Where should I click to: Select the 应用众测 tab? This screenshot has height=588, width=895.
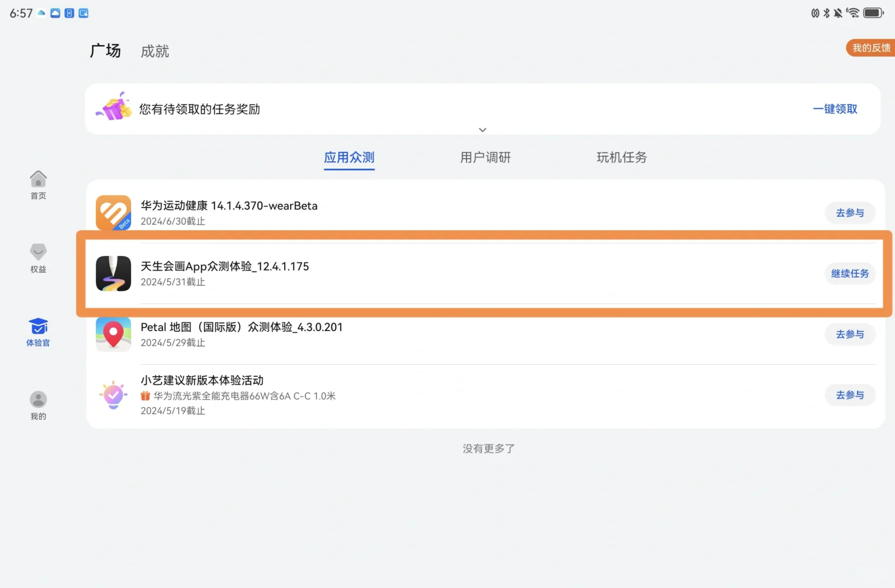(x=349, y=157)
